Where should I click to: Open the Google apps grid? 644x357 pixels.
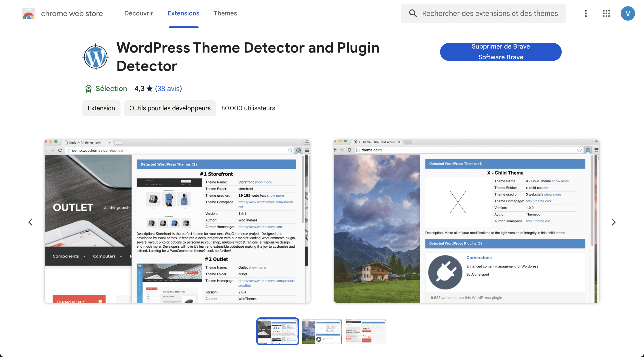click(606, 13)
